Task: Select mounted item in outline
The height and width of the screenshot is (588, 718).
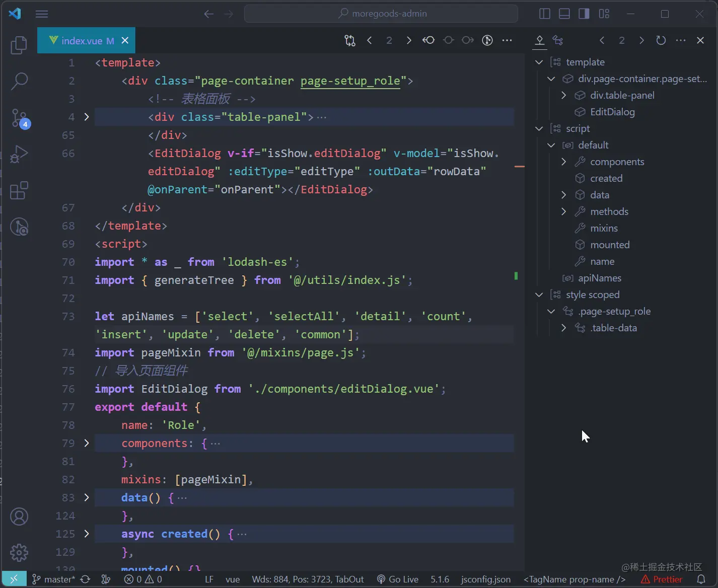Action: 610,245
